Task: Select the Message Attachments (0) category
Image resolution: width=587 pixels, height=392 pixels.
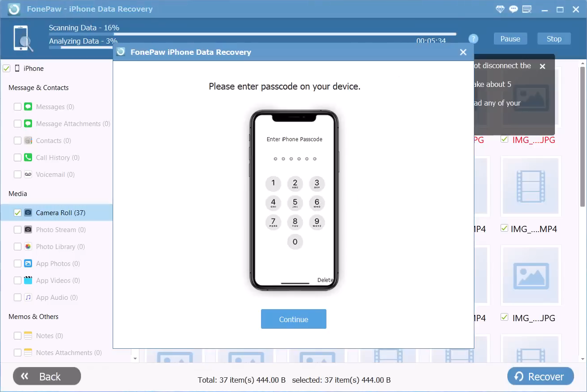Action: pos(56,124)
